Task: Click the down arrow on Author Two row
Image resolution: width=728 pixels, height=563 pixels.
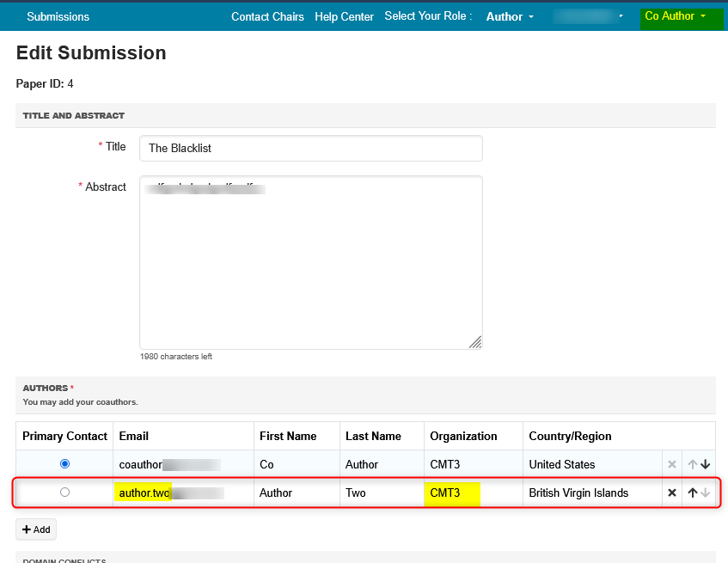Action: (x=706, y=493)
